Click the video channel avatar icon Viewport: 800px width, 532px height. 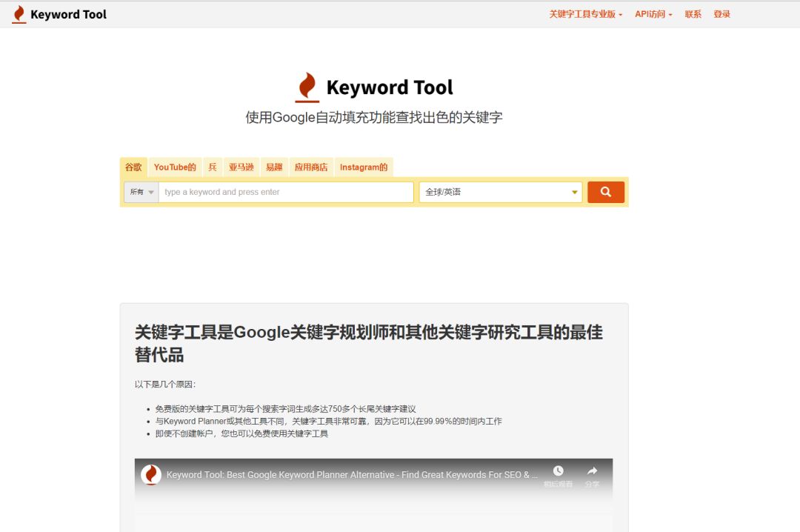tap(151, 475)
